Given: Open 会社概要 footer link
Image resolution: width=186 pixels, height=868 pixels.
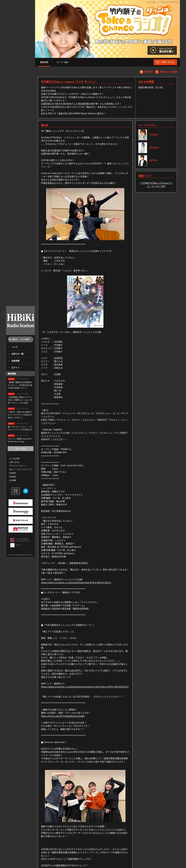Looking at the screenshot, I should pyautogui.click(x=12, y=480).
